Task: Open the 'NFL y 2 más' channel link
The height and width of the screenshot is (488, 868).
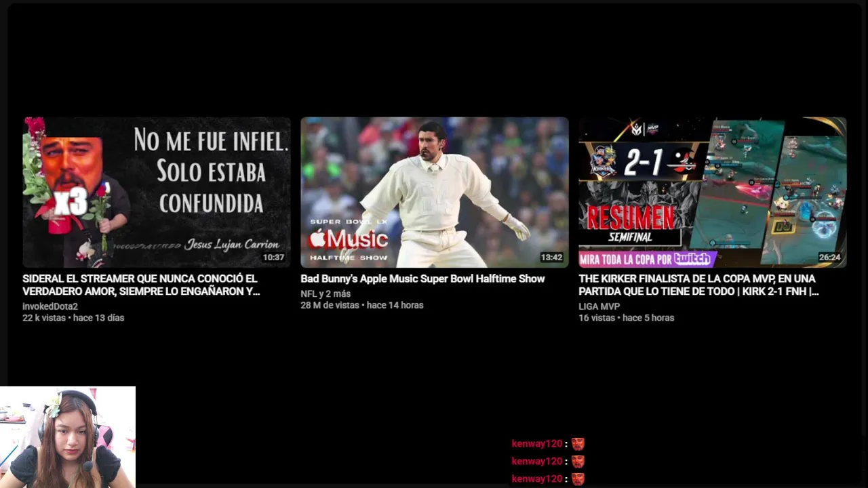Action: pyautogui.click(x=325, y=293)
